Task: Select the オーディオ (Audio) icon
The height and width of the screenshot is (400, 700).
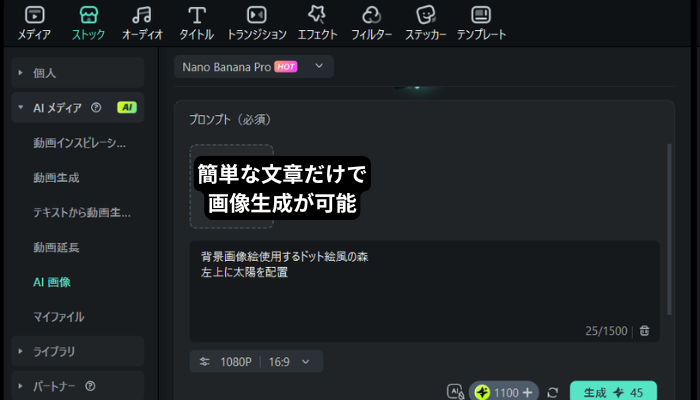Action: pyautogui.click(x=143, y=22)
